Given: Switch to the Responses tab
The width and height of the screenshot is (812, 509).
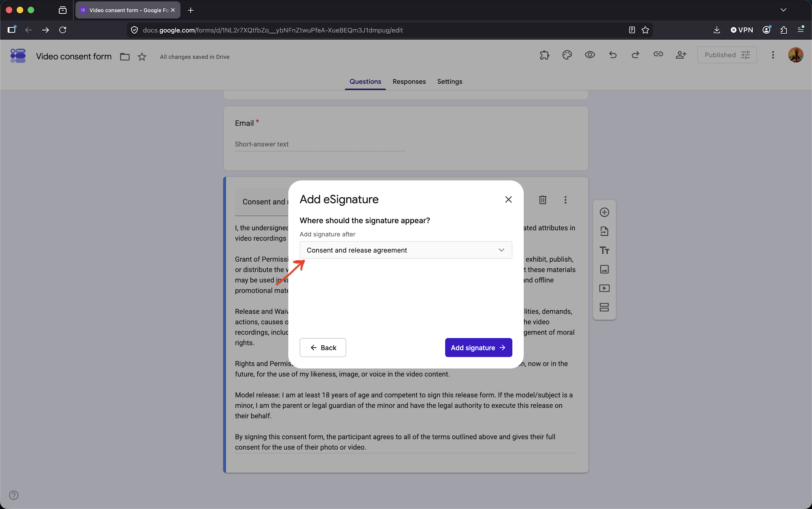Looking at the screenshot, I should (409, 81).
